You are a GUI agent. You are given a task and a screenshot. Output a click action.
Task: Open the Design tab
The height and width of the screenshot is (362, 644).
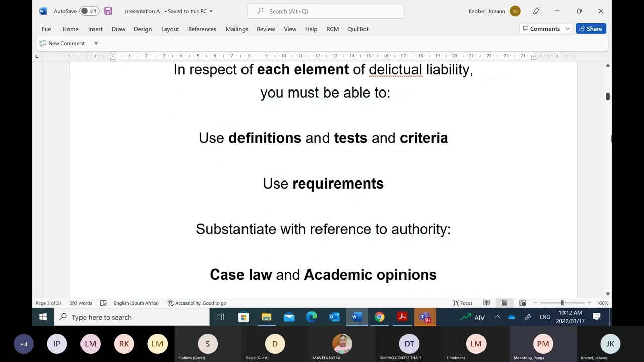tap(143, 29)
